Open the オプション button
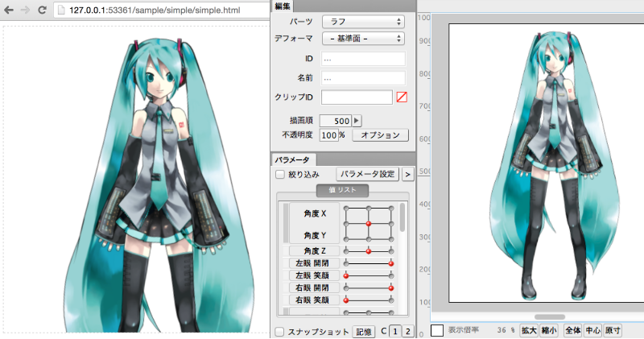644x339 pixels. (380, 135)
